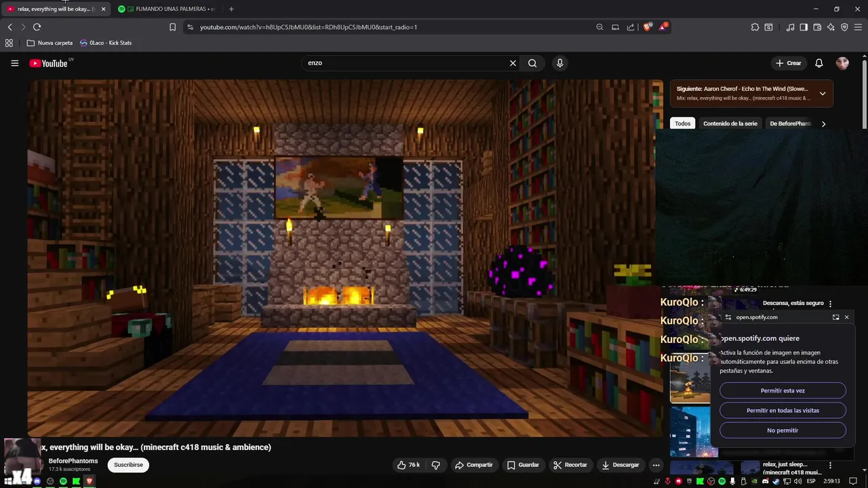Open Kick app from the taskbar

coord(76,481)
